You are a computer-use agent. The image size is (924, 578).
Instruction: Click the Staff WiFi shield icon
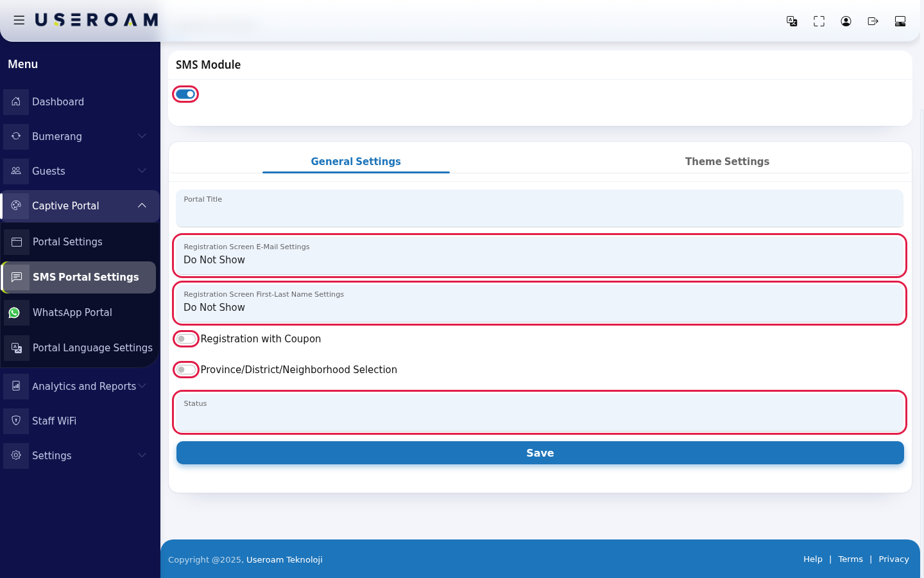click(x=16, y=421)
